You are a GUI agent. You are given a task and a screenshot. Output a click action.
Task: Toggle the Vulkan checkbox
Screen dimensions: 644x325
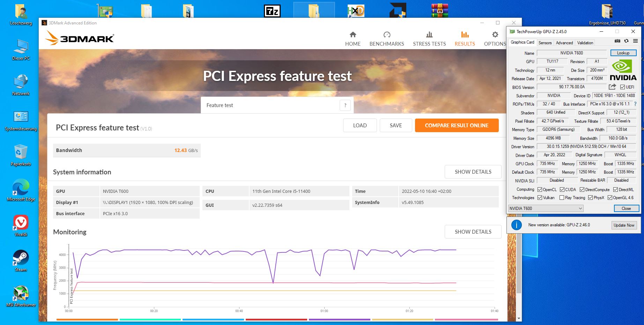pyautogui.click(x=540, y=198)
